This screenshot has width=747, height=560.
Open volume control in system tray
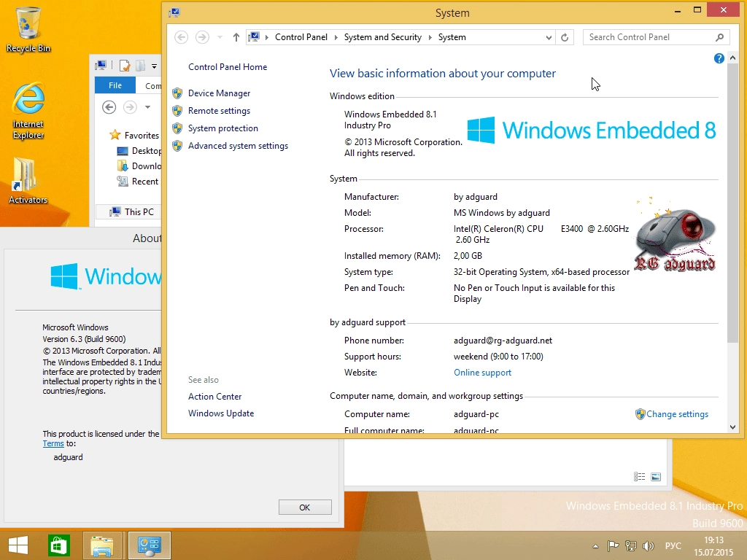648,545
